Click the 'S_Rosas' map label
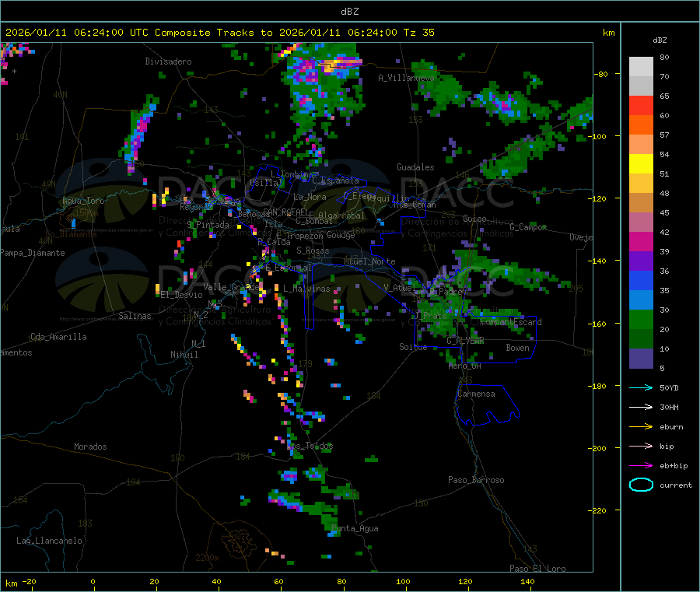The image size is (700, 592). coord(313,251)
